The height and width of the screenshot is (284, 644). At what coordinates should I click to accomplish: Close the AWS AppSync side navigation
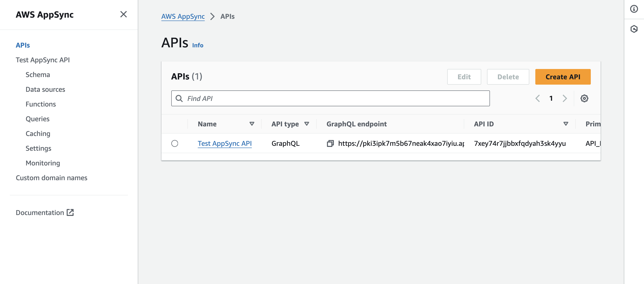(123, 14)
